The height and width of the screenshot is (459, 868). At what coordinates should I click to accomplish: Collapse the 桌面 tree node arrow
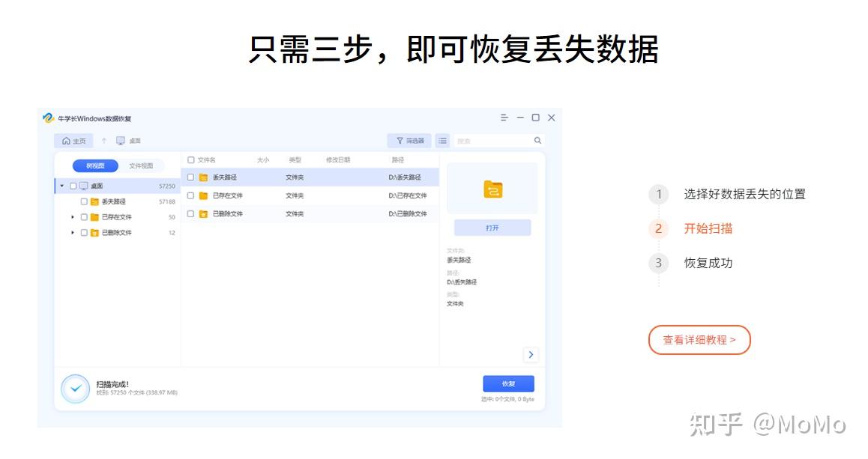click(x=62, y=186)
